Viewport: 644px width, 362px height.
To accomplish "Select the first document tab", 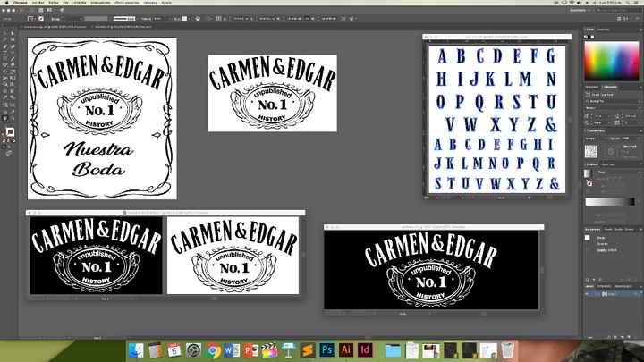I will pos(55,26).
